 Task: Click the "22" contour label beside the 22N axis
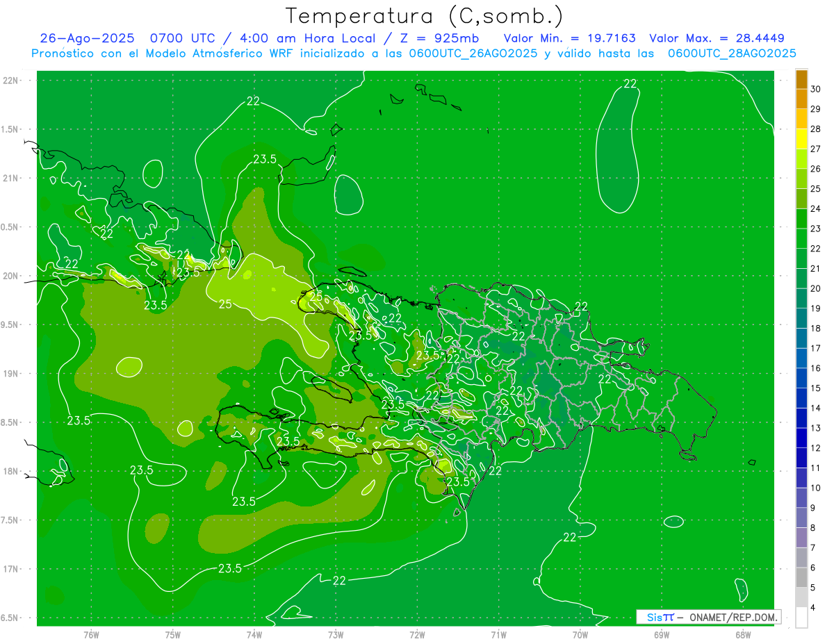coord(253,101)
